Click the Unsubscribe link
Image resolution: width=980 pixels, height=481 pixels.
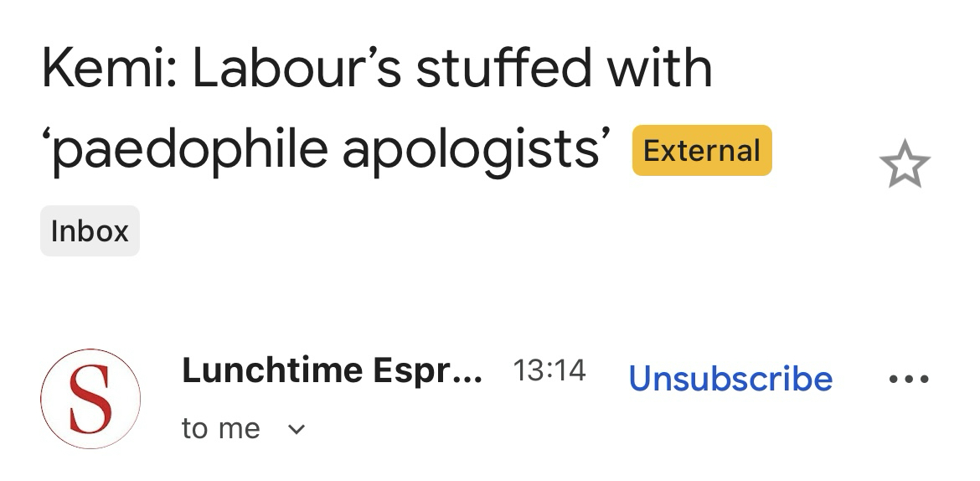730,380
